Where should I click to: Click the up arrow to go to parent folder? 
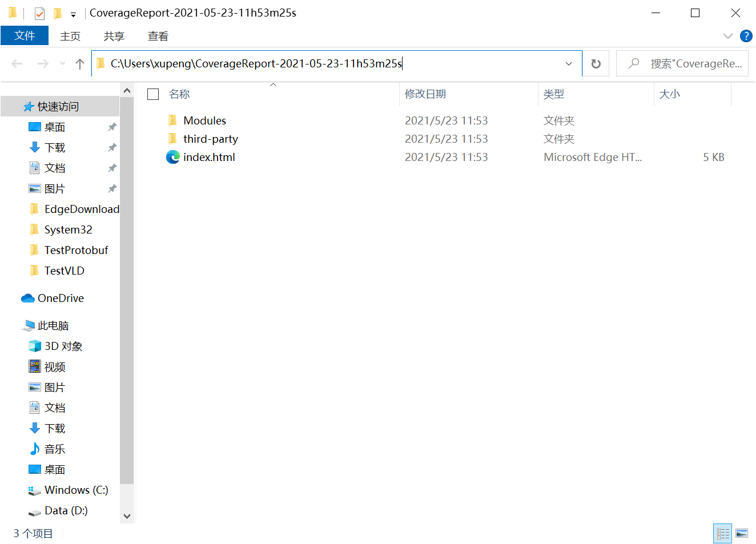point(79,63)
